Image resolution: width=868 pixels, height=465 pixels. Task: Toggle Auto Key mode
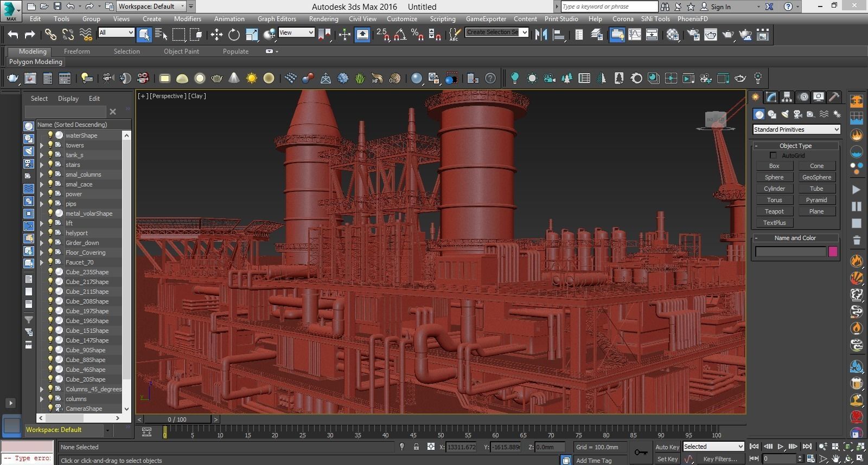[x=667, y=447]
